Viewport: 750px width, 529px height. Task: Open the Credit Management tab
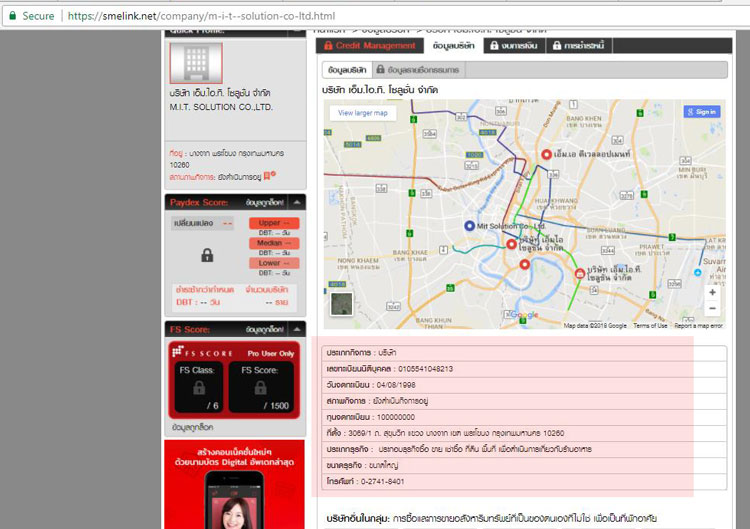pos(368,46)
